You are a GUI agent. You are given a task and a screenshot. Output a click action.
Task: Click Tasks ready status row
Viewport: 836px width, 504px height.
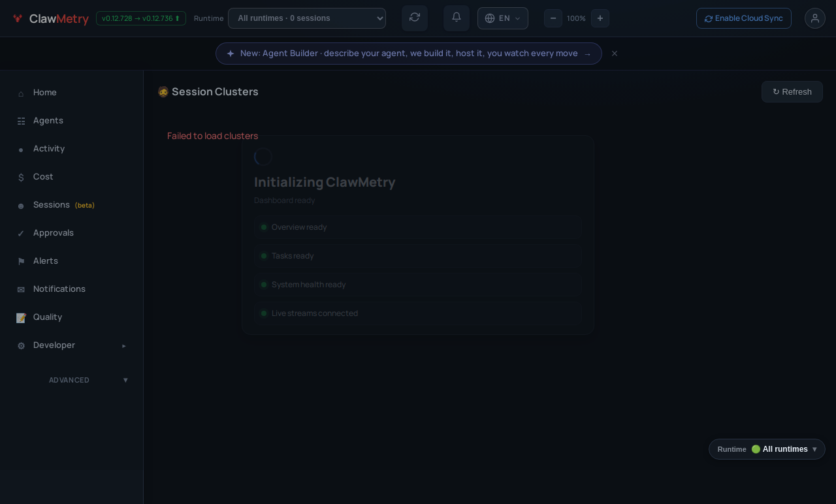(418, 256)
